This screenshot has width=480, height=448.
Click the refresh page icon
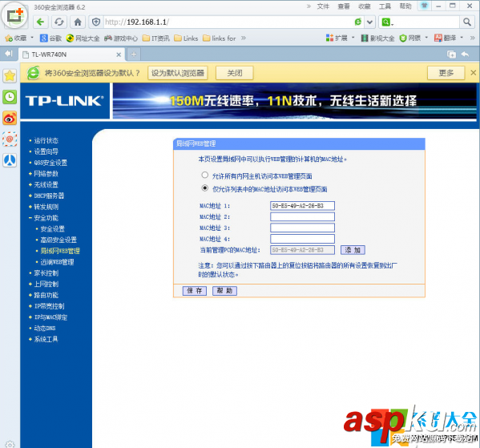pyautogui.click(x=59, y=22)
